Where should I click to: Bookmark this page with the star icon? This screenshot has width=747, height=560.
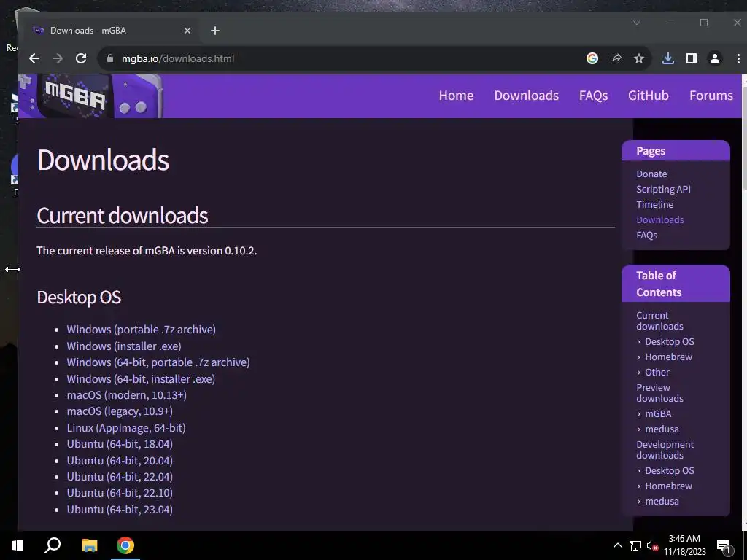pyautogui.click(x=639, y=58)
